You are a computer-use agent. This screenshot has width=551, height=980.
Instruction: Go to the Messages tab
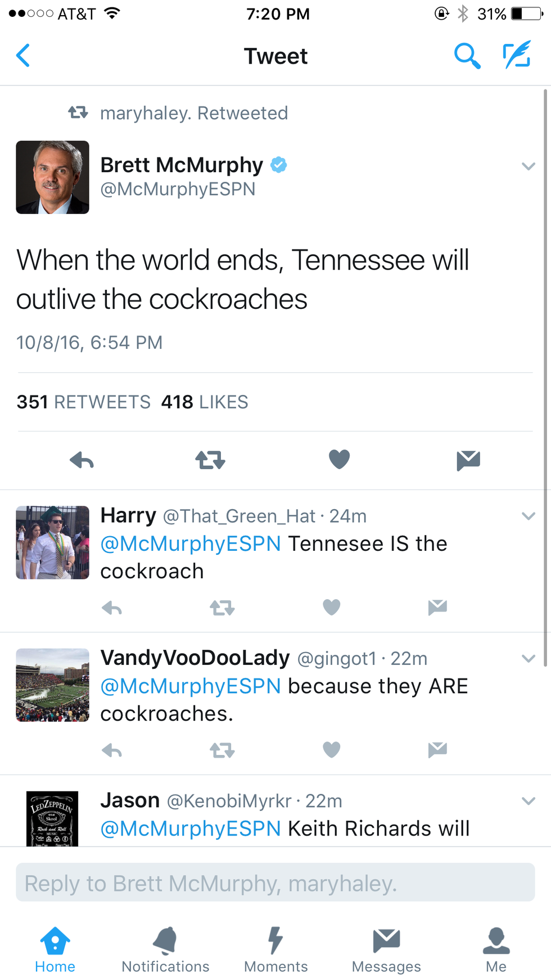pos(386,949)
